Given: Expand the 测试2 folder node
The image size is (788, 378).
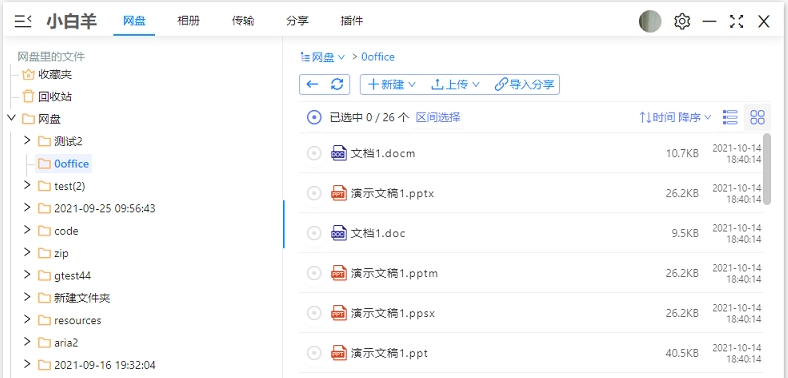Looking at the screenshot, I should [x=27, y=140].
